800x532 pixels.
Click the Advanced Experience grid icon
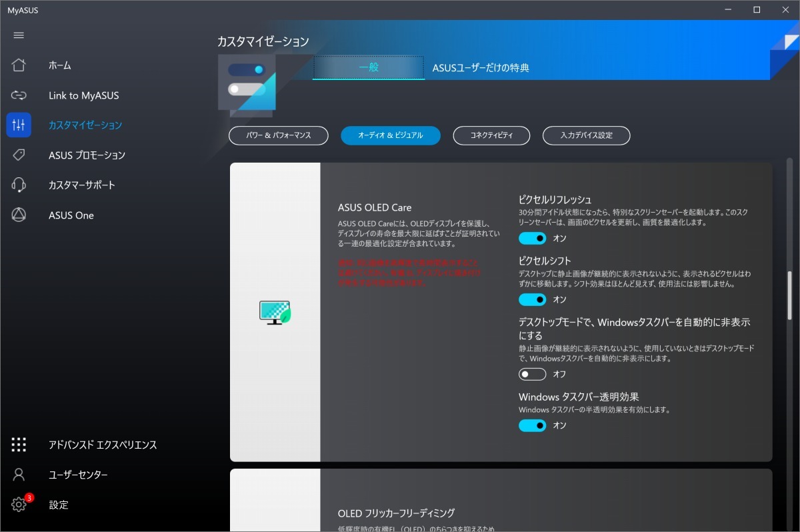(x=19, y=445)
